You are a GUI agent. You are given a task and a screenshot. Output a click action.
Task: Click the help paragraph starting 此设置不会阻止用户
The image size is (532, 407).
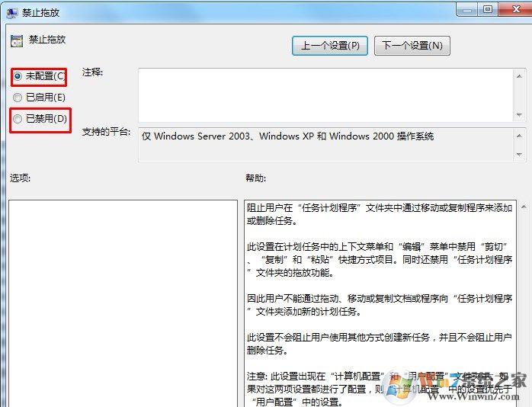click(x=380, y=344)
